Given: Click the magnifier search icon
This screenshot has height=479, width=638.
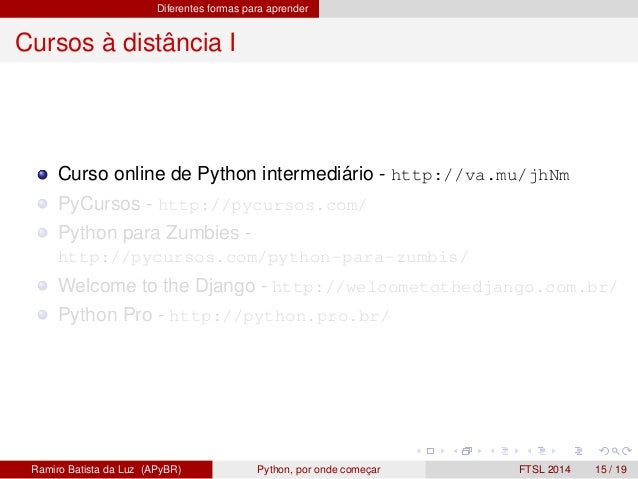Looking at the screenshot, I should click(x=615, y=451).
